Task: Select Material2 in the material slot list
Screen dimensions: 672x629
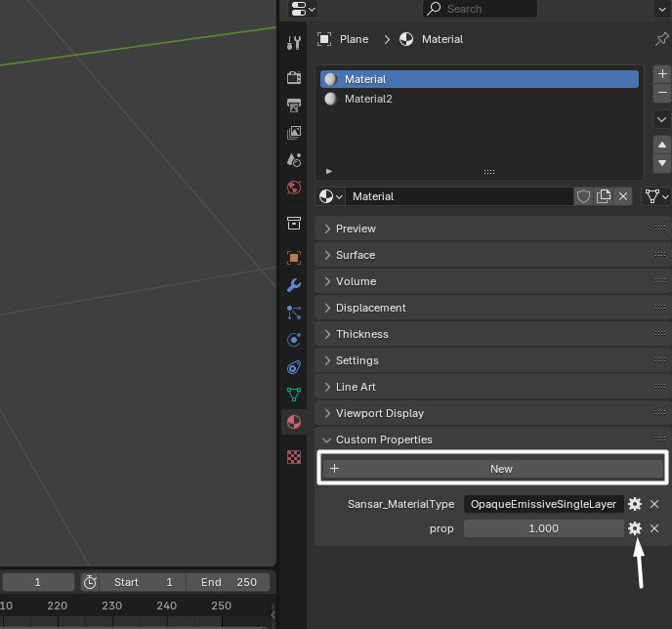Action: [x=368, y=99]
